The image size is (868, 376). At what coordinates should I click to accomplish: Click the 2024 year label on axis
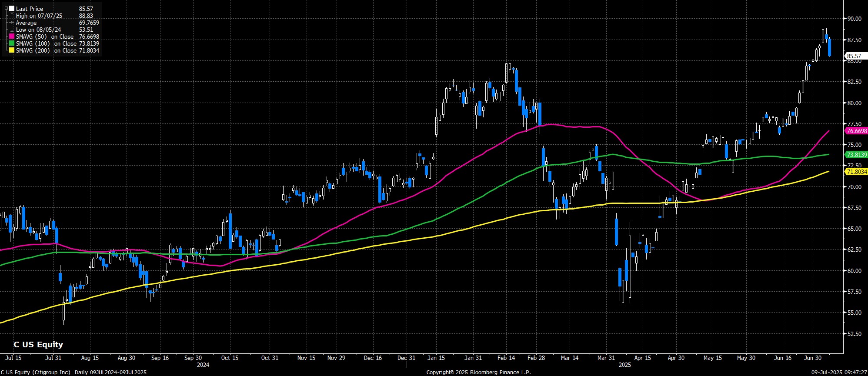click(203, 365)
